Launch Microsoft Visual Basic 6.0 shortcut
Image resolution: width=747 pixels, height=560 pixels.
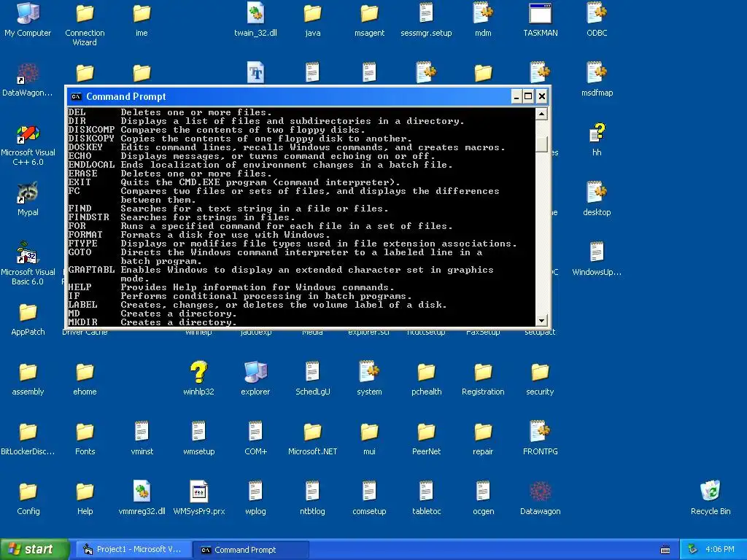pos(28,253)
